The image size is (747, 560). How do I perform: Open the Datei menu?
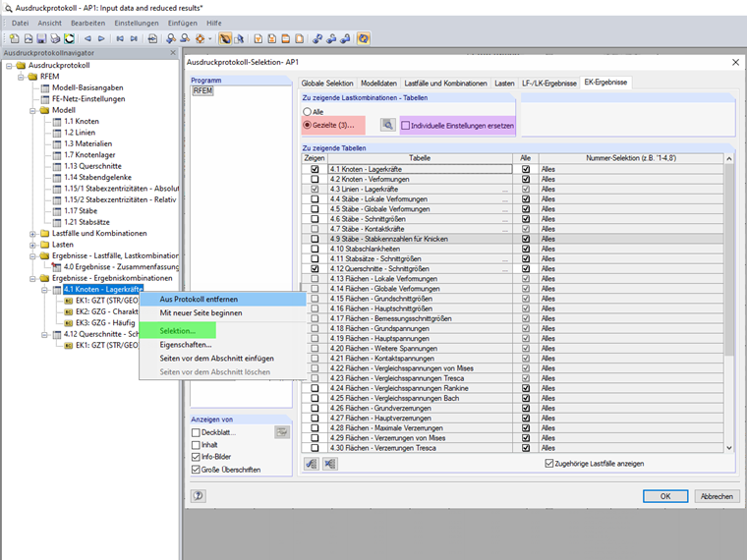[x=20, y=23]
